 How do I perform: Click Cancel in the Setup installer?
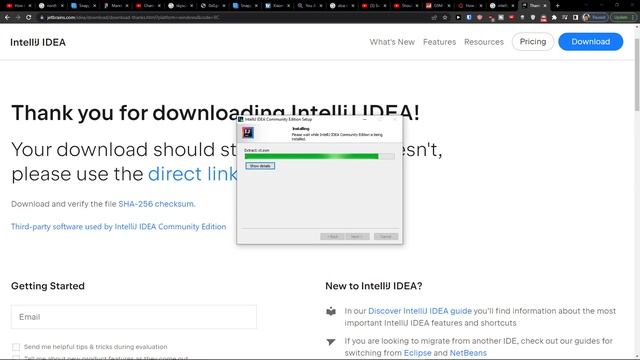[385, 236]
